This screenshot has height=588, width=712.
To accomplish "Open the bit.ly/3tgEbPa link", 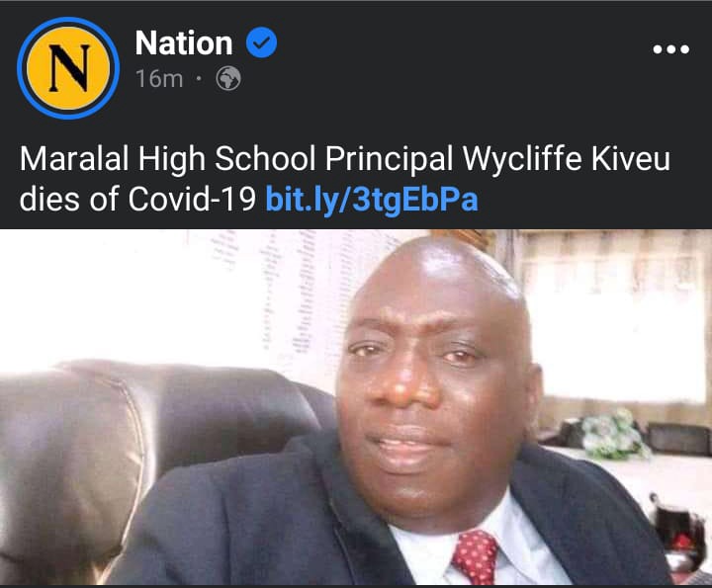I will tap(372, 200).
